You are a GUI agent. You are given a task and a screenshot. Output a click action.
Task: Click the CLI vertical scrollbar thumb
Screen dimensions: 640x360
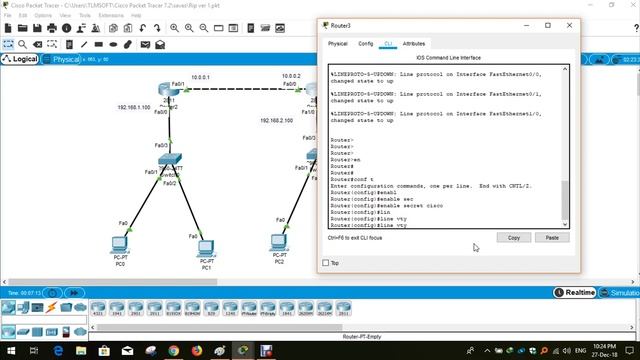[565, 200]
